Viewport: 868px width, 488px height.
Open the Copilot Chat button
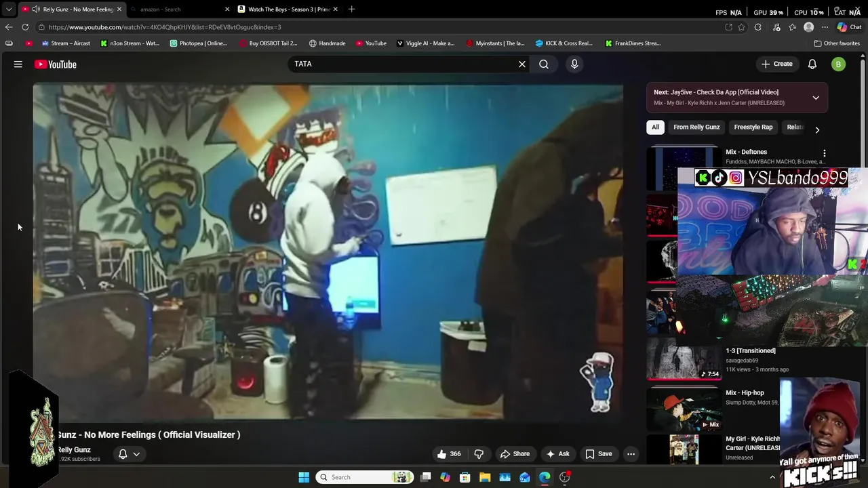[x=849, y=27]
